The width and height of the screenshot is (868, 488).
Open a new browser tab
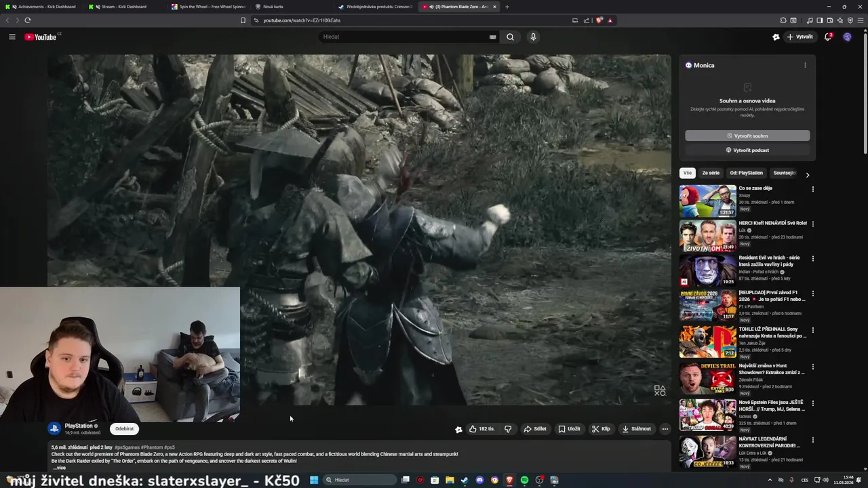coord(507,7)
